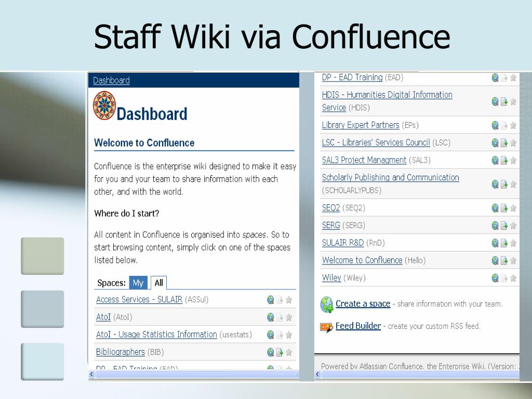
Task: Click the Feed Builder link
Action: 358,326
